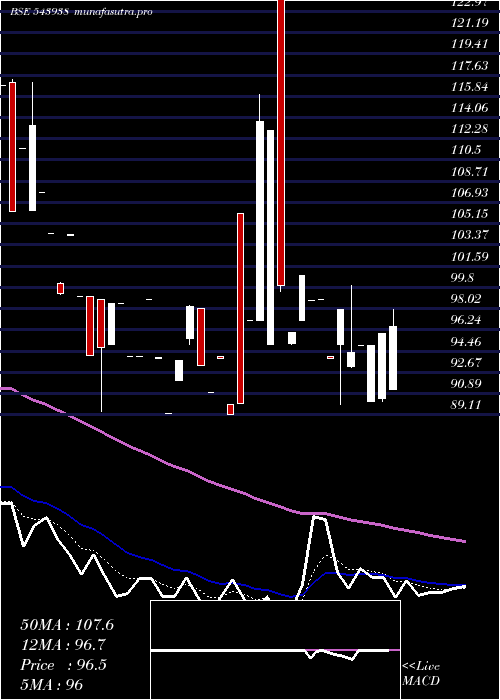Click the 5MA : 96 readout
The image size is (500, 700).
(52, 685)
